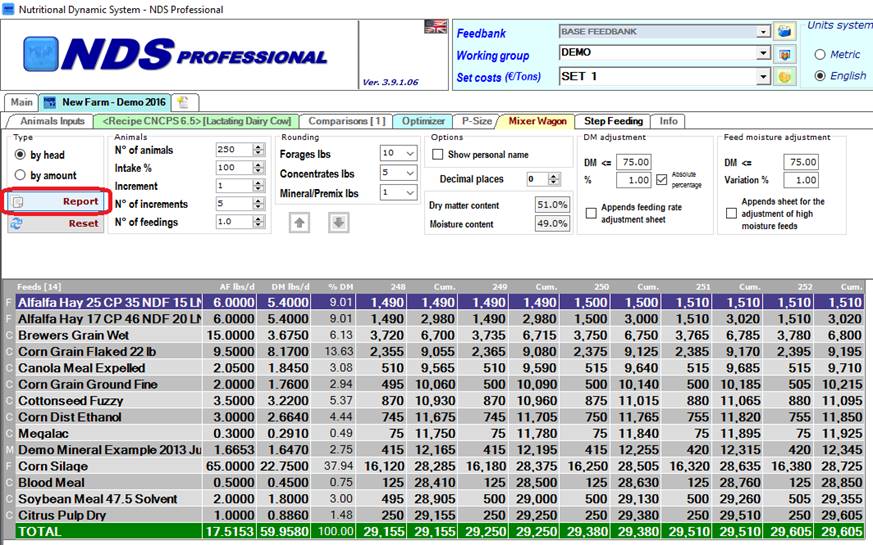Open the Step Feeding tab
The image size is (873, 545).
point(613,121)
